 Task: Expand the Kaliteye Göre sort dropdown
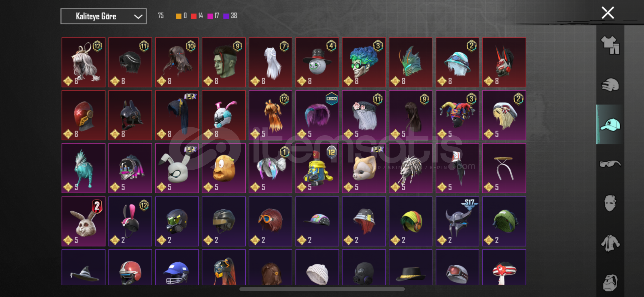[103, 16]
